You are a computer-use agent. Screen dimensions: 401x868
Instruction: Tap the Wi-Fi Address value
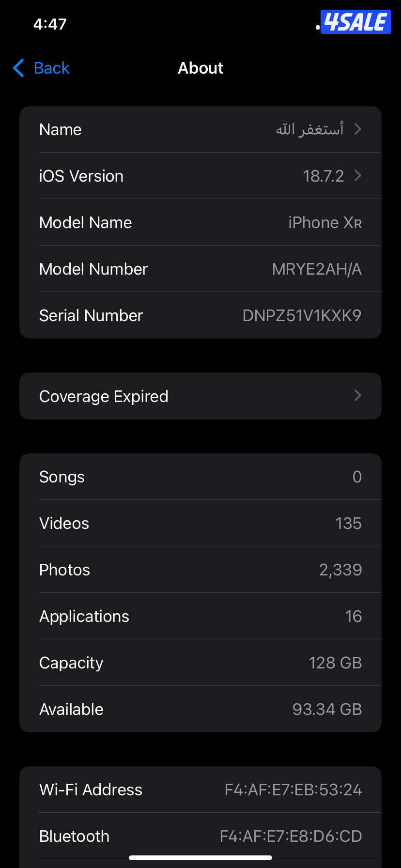[293, 790]
